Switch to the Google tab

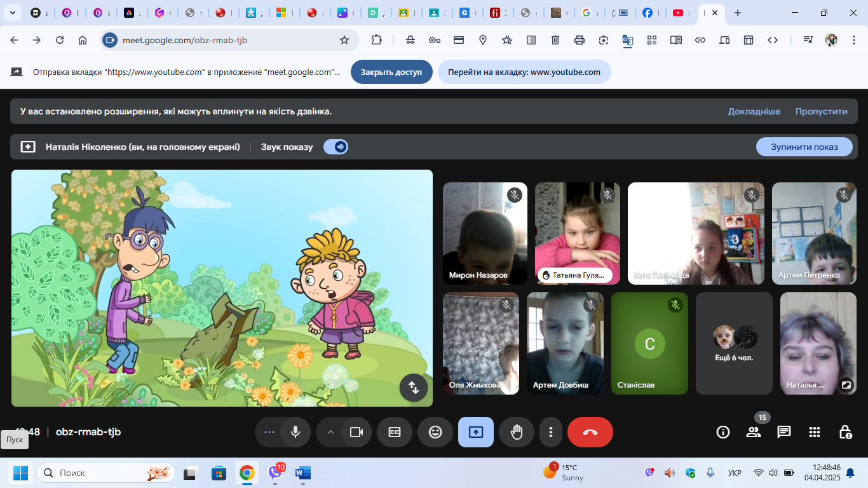coord(590,13)
